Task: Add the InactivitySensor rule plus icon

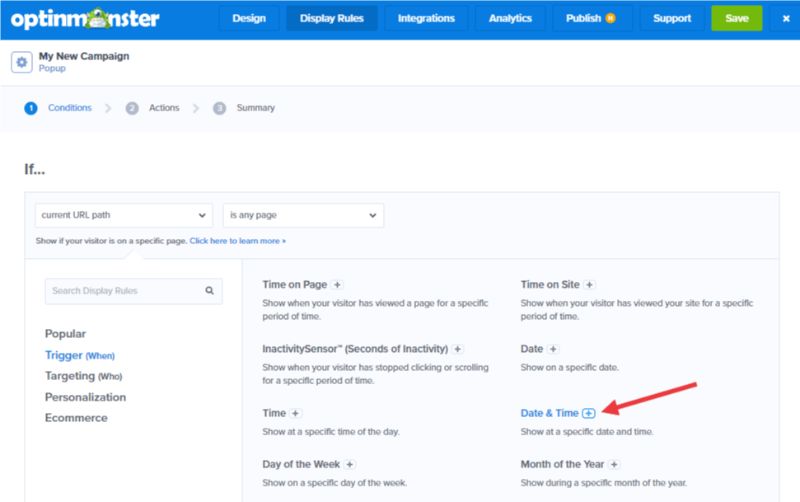Action: click(x=458, y=349)
